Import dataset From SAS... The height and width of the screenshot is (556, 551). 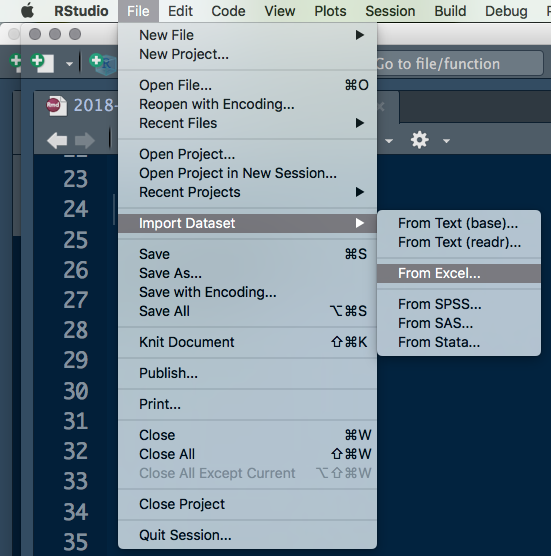pyautogui.click(x=459, y=323)
